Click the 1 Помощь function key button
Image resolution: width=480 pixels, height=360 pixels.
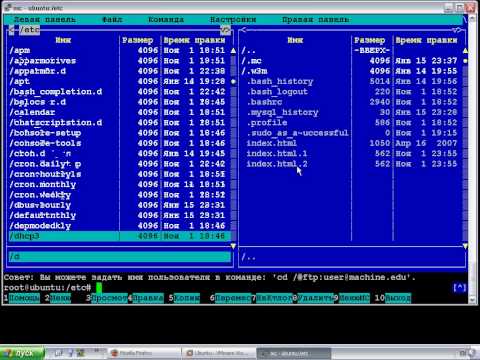22,298
